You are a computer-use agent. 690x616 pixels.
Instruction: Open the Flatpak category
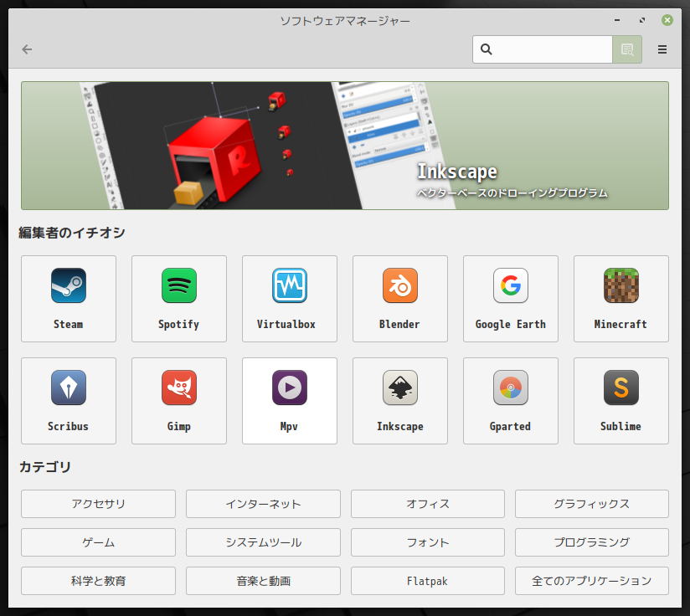[428, 581]
